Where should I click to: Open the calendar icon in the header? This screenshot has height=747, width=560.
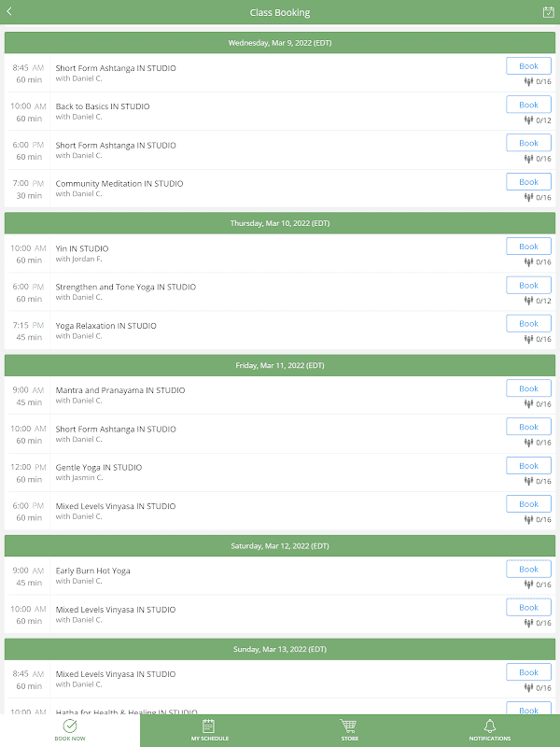548,12
